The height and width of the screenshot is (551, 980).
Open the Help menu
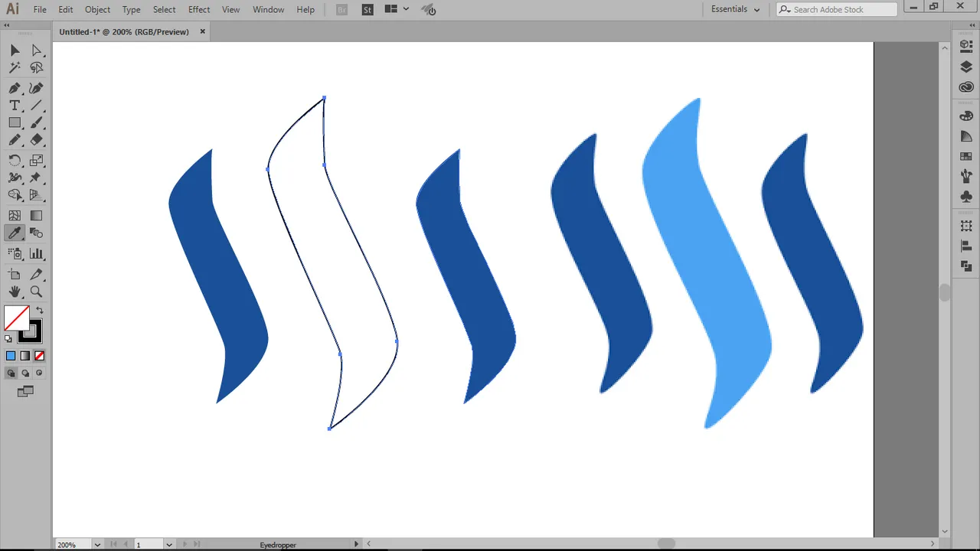(305, 9)
